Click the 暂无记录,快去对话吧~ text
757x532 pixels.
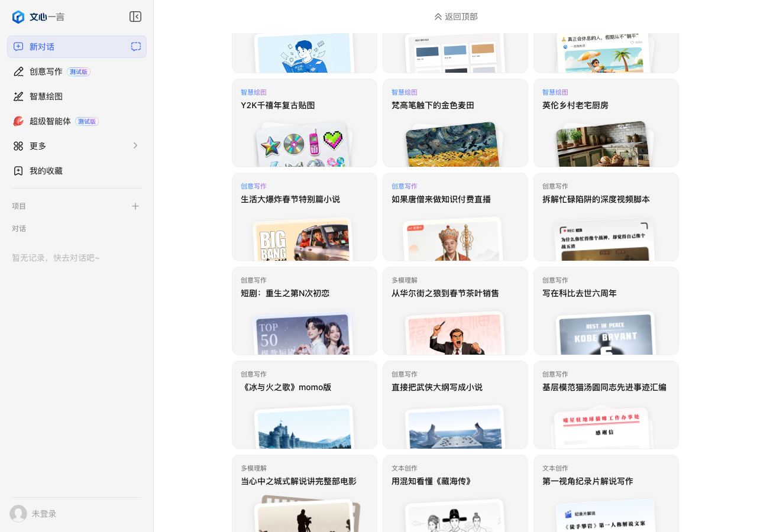(56, 258)
